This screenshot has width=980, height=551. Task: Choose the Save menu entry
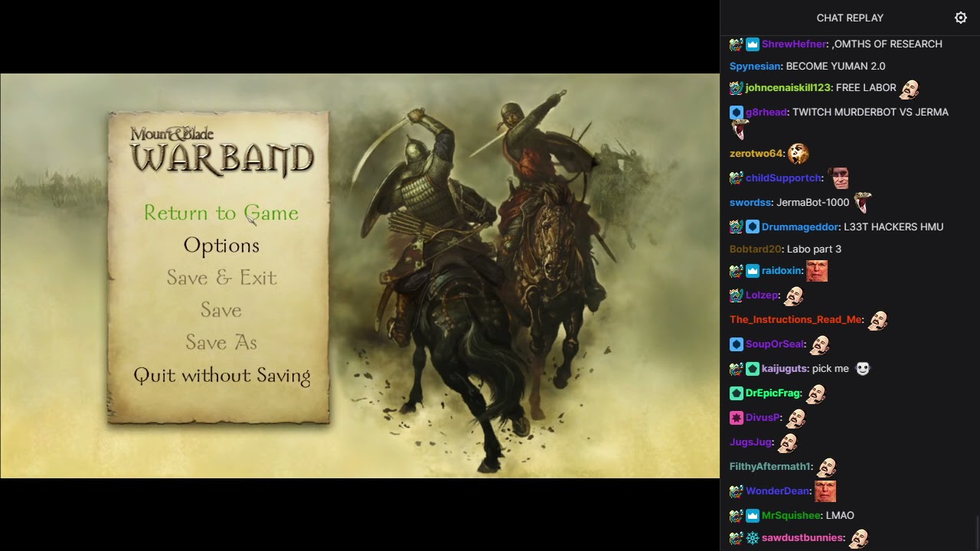point(221,310)
